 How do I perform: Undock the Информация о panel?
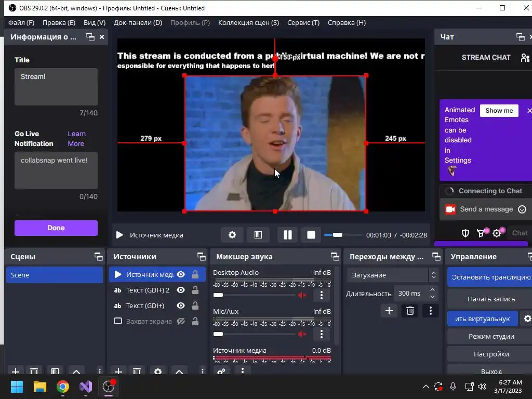click(90, 37)
